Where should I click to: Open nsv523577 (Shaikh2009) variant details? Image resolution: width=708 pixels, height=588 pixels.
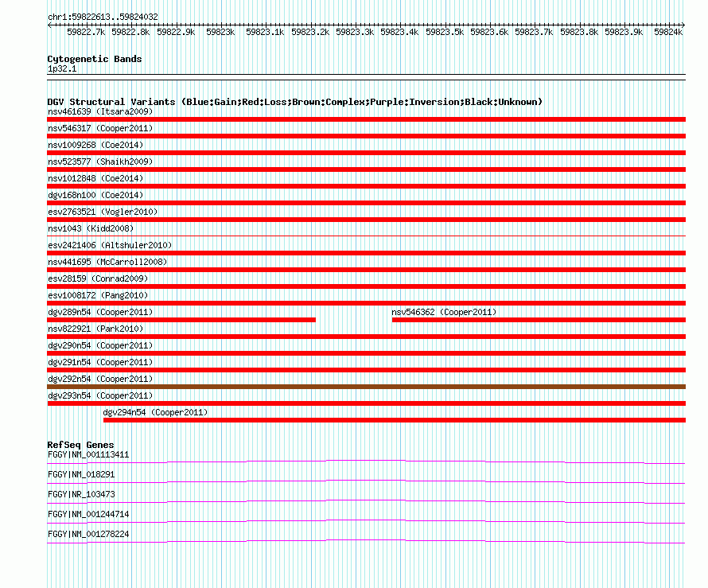100,162
